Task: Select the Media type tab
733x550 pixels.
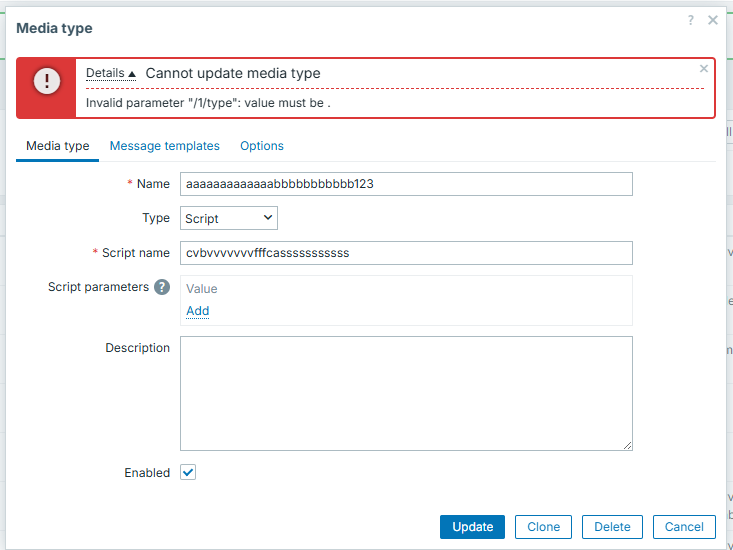Action: (57, 146)
